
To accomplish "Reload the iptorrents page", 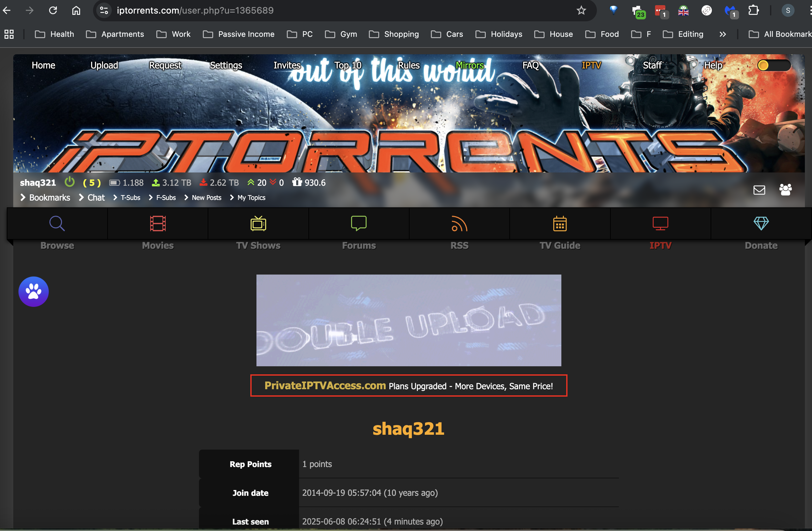I will point(53,11).
